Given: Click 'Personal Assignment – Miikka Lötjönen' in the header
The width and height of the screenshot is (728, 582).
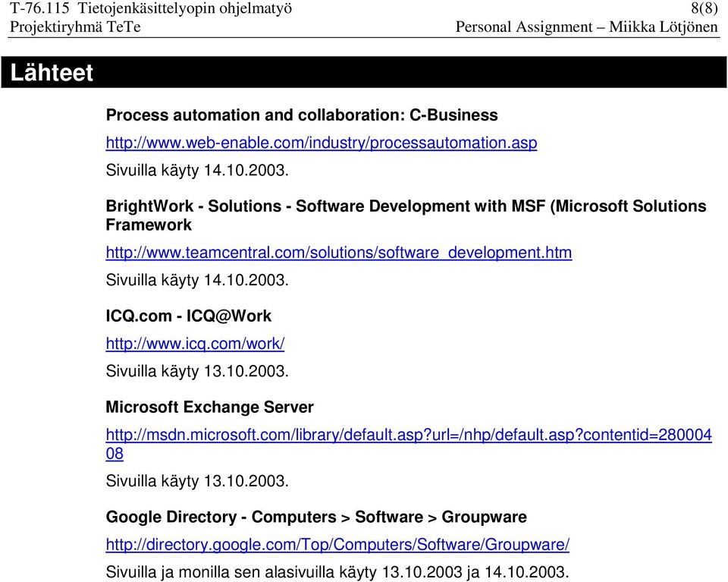Looking at the screenshot, I should pyautogui.click(x=587, y=27).
